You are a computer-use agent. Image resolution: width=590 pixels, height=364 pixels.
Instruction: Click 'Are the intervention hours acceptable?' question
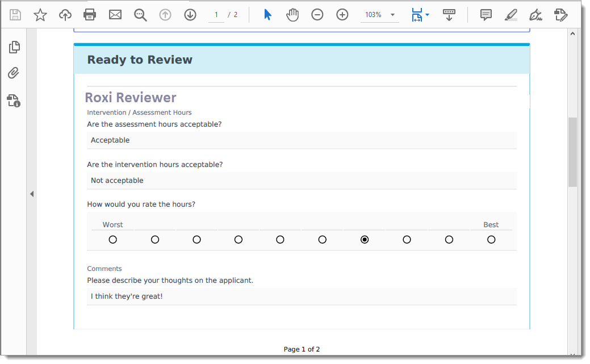[x=154, y=165]
